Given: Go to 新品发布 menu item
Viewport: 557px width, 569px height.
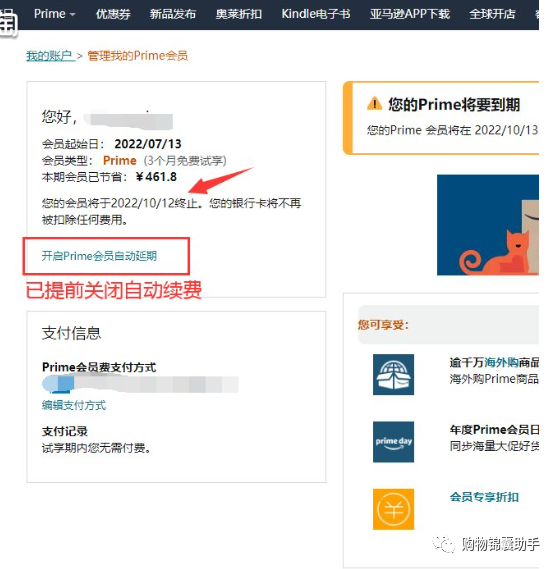Looking at the screenshot, I should tap(172, 14).
